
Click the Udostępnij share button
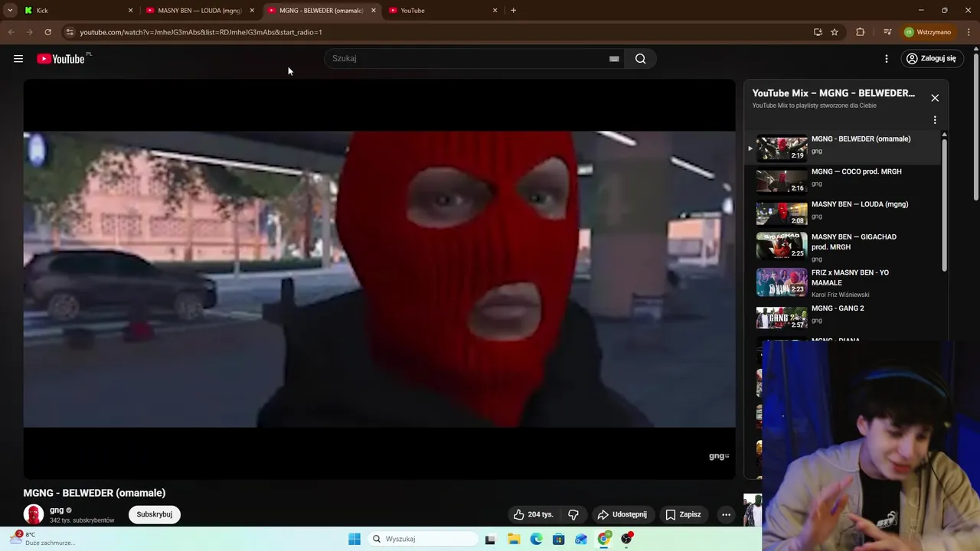click(622, 514)
